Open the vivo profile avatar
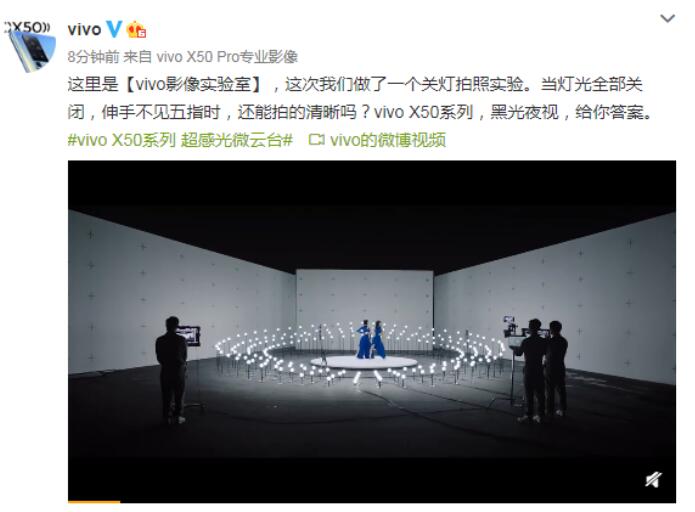This screenshot has width=695, height=512. [x=28, y=45]
